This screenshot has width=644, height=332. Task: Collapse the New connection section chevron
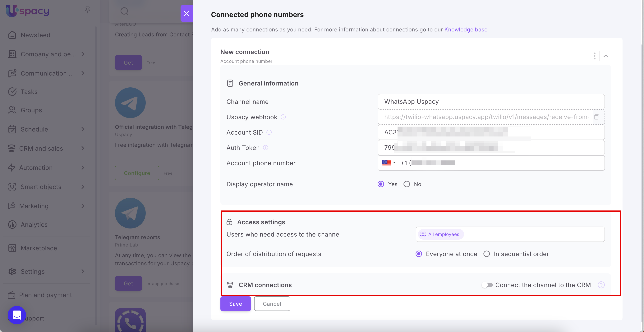coord(605,56)
